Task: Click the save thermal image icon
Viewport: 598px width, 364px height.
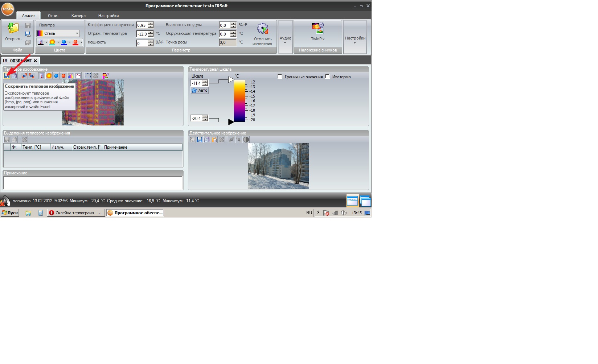Action: click(7, 76)
